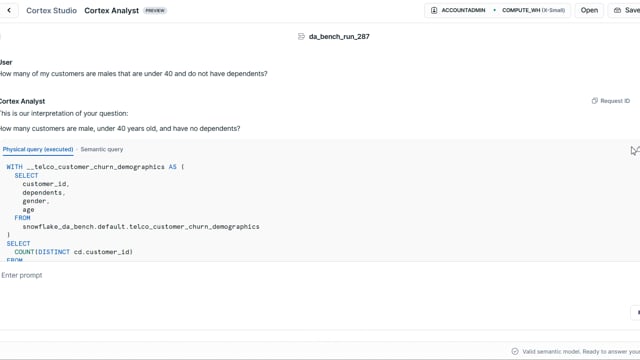This screenshot has width=640, height=360.
Task: Select the da_bench_run_287 file name
Action: point(339,36)
